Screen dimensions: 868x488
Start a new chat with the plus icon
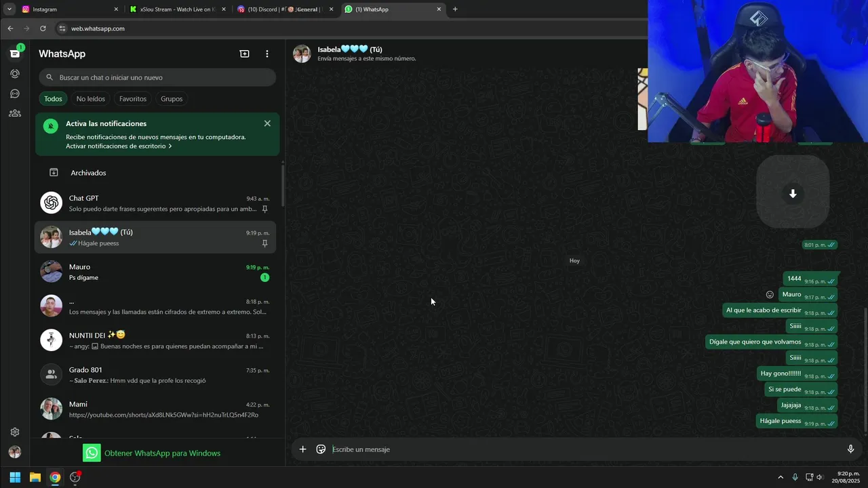point(245,54)
